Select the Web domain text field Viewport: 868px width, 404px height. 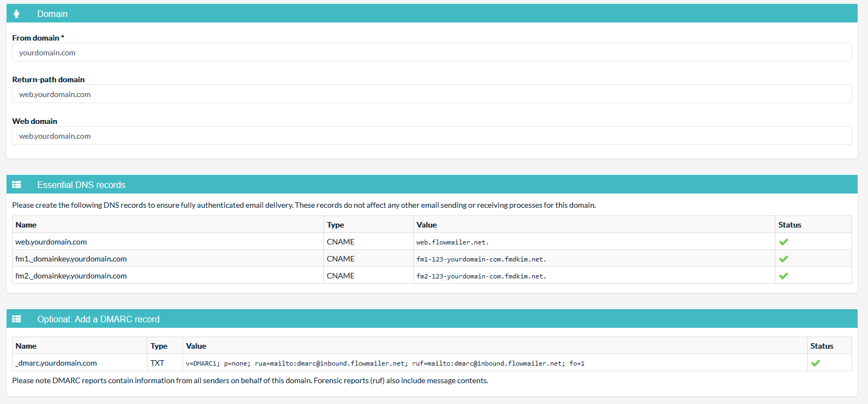[x=432, y=136]
